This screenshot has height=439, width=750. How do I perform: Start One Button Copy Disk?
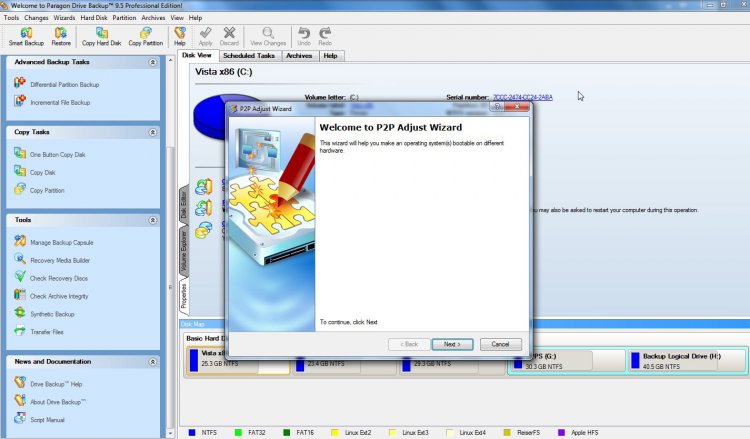pos(50,154)
